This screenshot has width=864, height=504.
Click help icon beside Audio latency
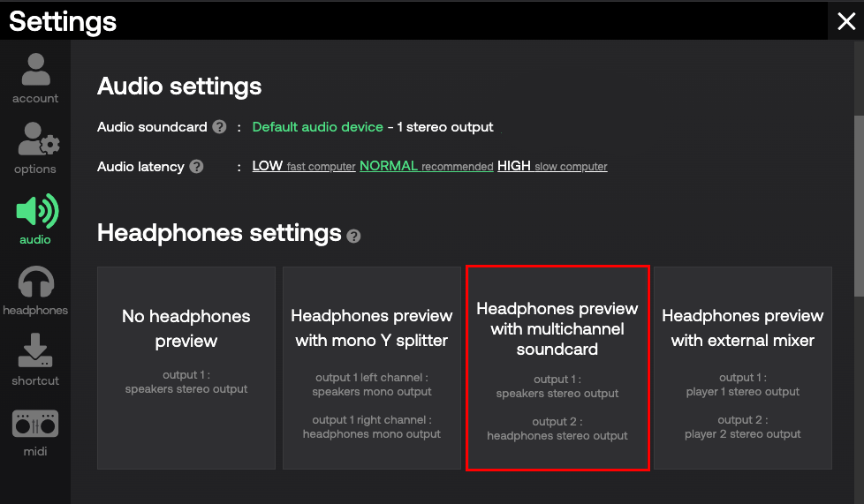(196, 166)
